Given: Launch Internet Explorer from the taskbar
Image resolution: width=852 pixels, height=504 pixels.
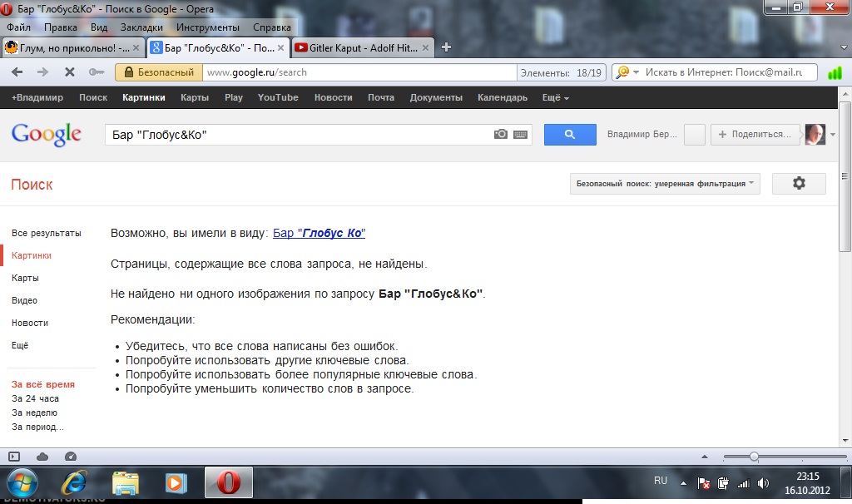Looking at the screenshot, I should [x=74, y=483].
